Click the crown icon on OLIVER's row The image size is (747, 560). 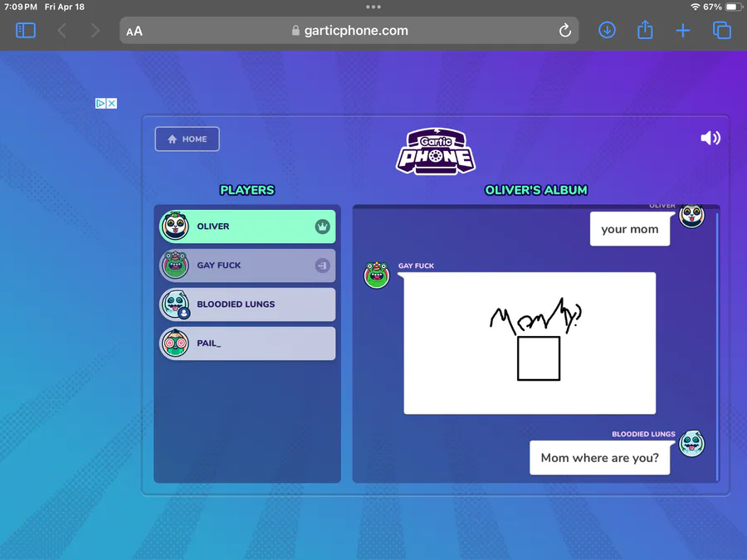point(323,226)
